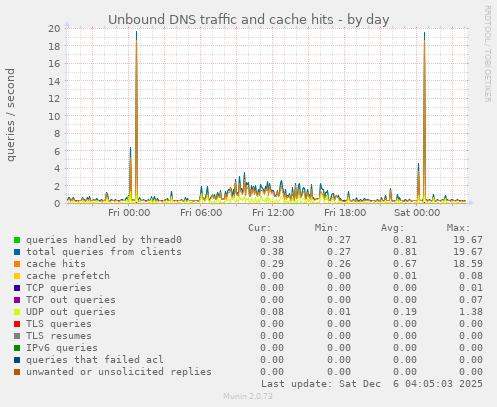Click the TCP queries Max value 0.01
This screenshot has height=407, width=497.
pos(471,288)
